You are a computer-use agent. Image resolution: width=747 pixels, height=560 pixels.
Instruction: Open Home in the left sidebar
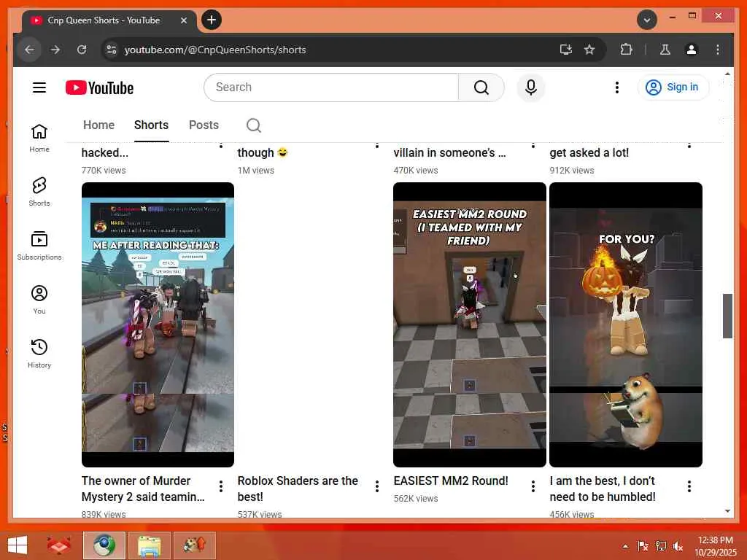tap(39, 138)
